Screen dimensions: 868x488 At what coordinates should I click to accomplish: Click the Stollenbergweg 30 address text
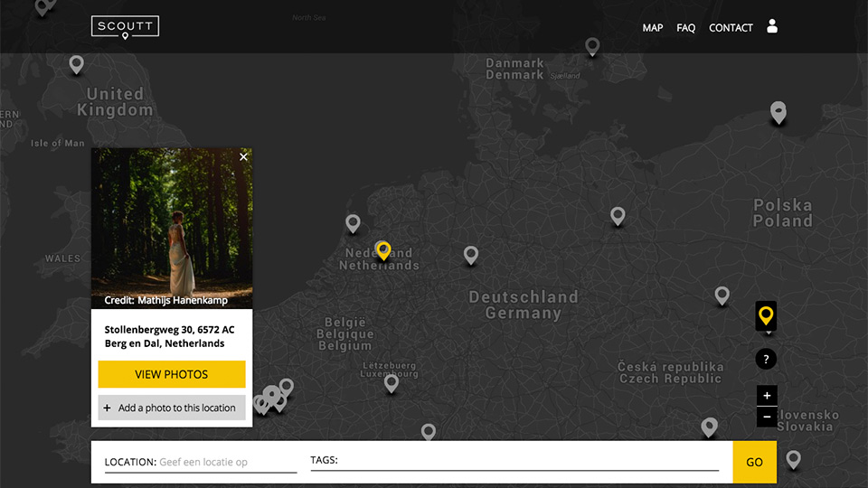click(169, 336)
